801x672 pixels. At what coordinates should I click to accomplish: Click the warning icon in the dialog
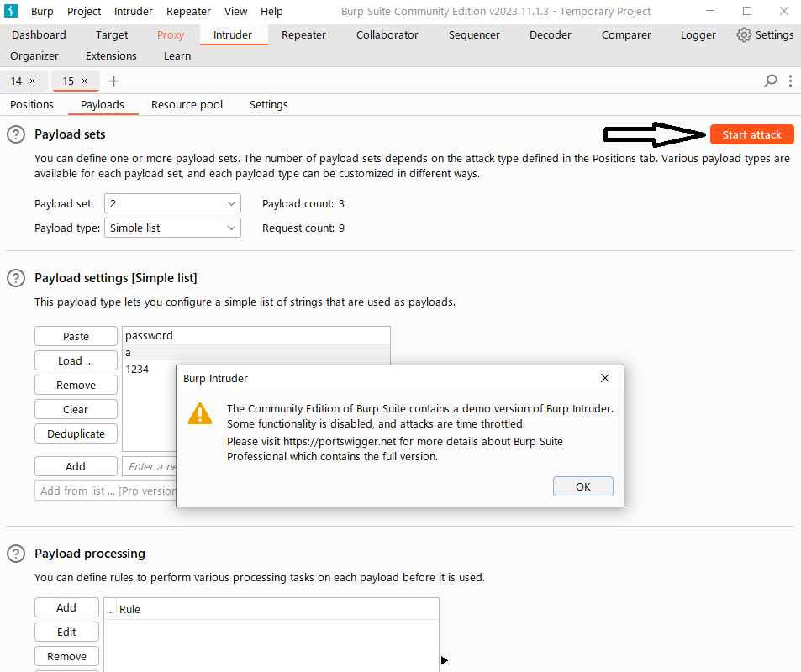tap(200, 413)
